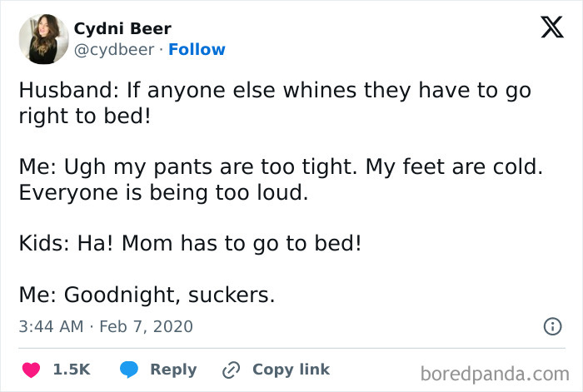Like the tweet with the heart icon
The width and height of the screenshot is (583, 392).
(29, 370)
